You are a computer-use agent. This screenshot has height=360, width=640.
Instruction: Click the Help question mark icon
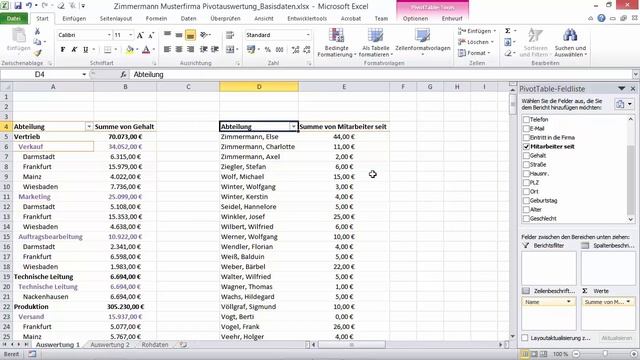[601, 18]
